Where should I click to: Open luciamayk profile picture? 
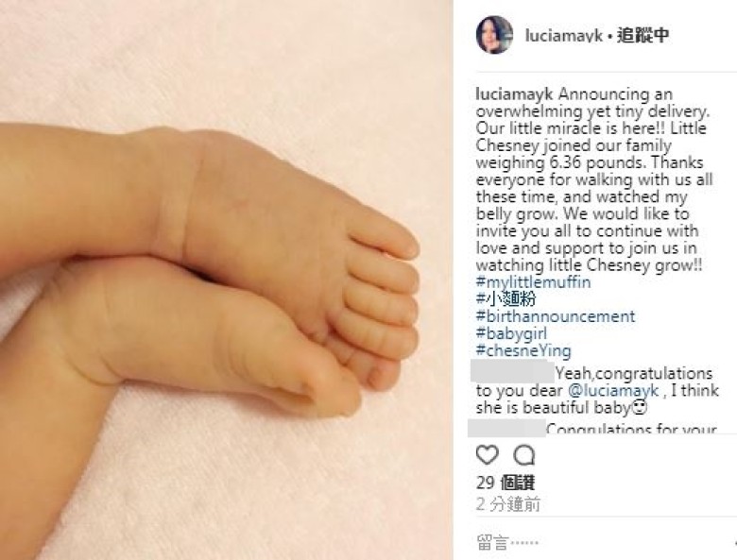pos(494,35)
